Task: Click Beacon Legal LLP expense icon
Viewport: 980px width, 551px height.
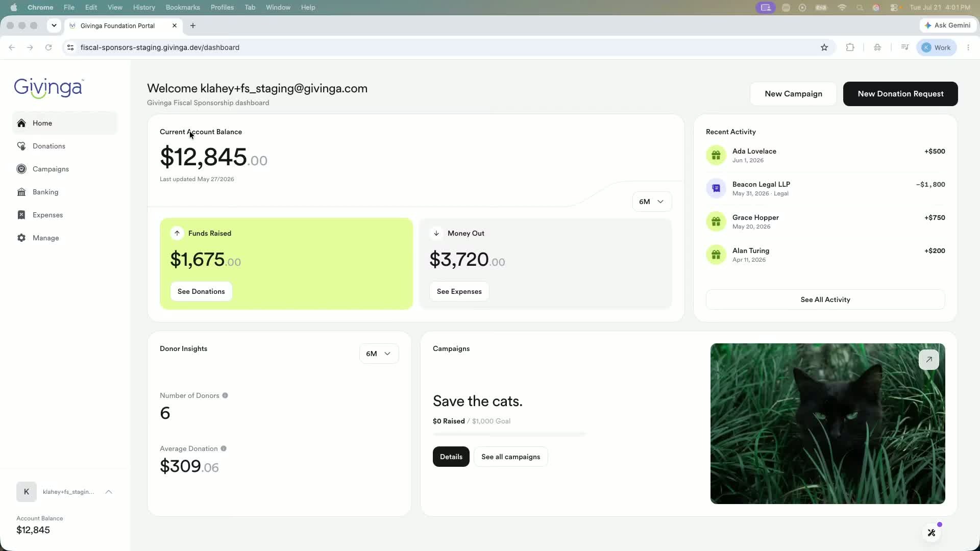Action: [x=716, y=188]
